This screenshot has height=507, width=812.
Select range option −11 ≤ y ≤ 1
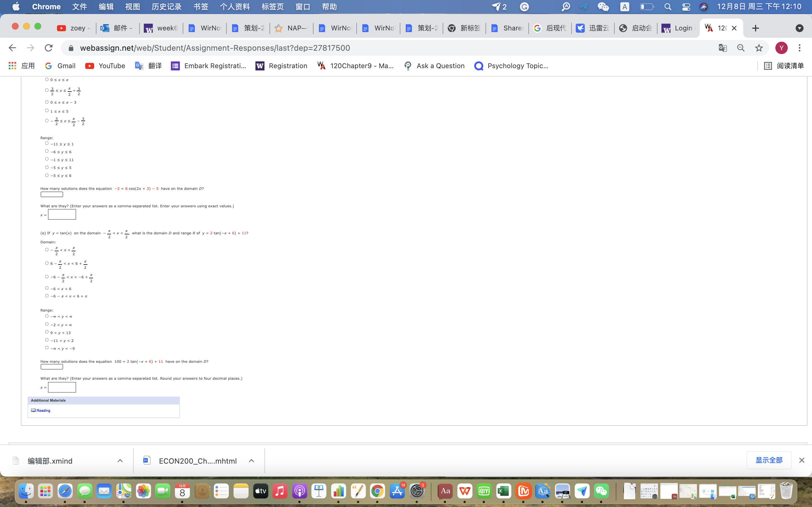click(x=47, y=143)
